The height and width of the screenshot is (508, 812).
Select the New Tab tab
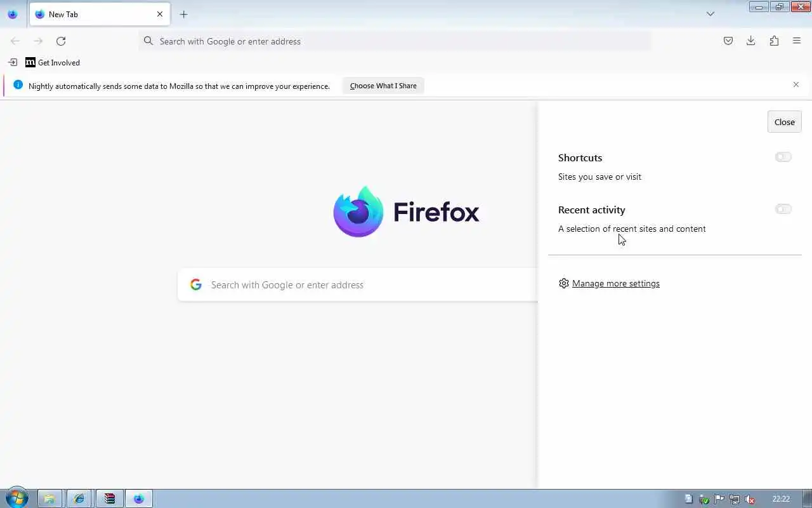click(100, 14)
